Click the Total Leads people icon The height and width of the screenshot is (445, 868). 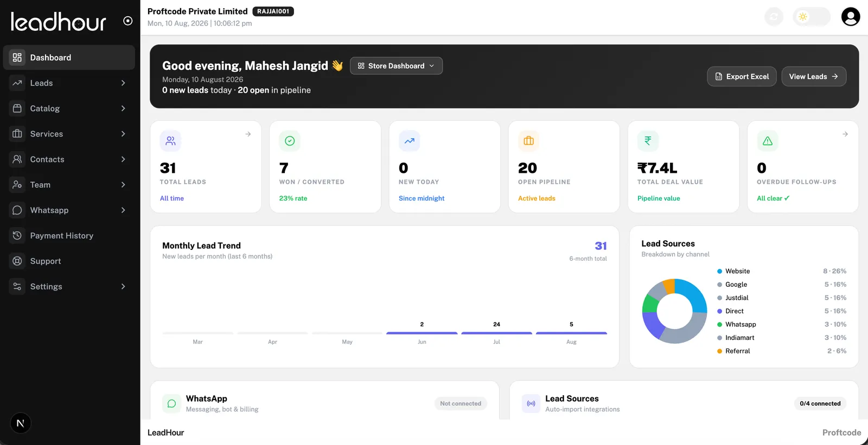[x=170, y=141]
